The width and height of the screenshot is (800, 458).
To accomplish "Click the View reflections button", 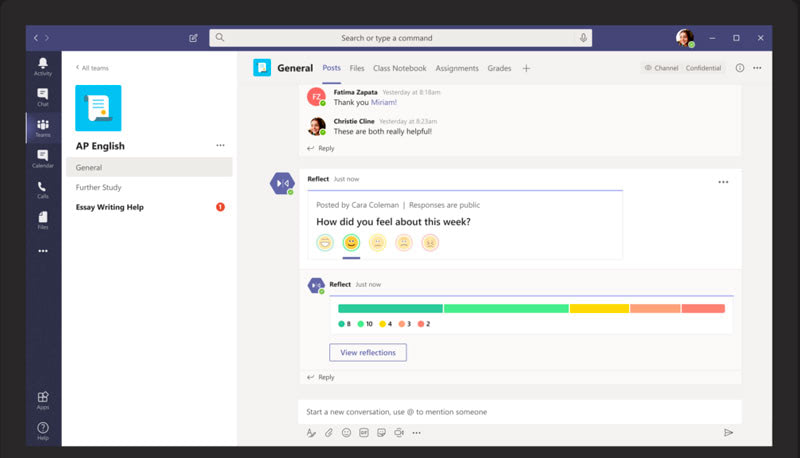I will click(368, 352).
